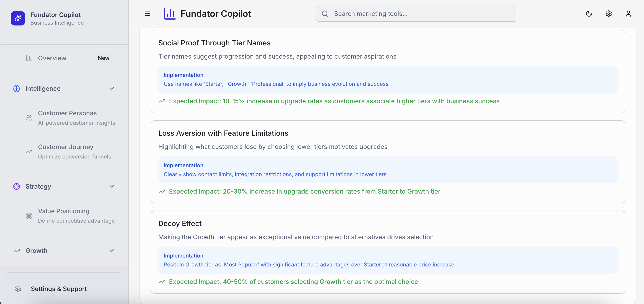Click the Fundator Copilot sparkle logo

18,18
